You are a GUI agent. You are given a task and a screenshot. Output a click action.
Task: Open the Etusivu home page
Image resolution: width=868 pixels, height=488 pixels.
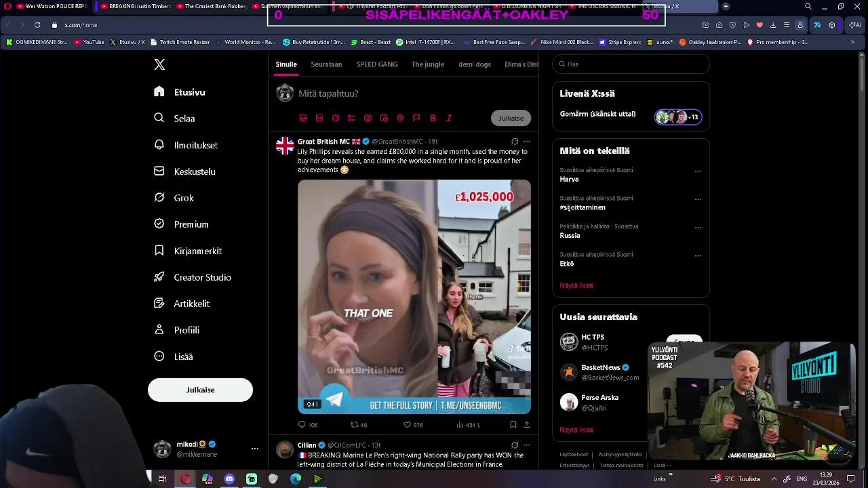(180, 92)
